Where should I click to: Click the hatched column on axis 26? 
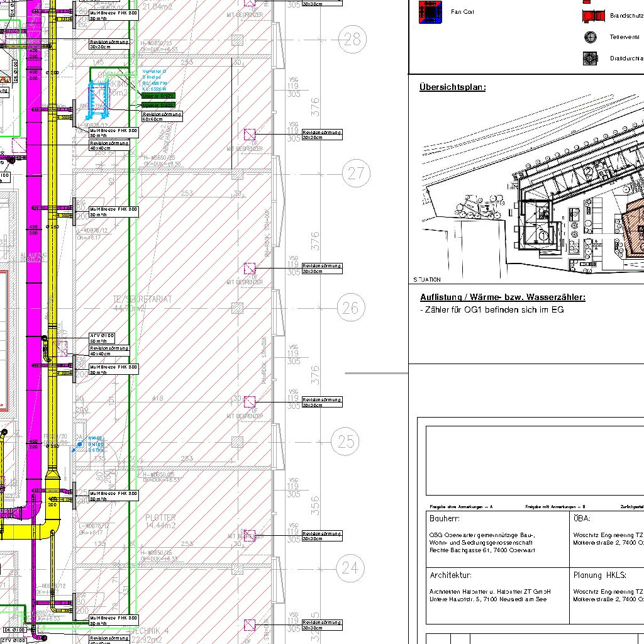tap(237, 308)
